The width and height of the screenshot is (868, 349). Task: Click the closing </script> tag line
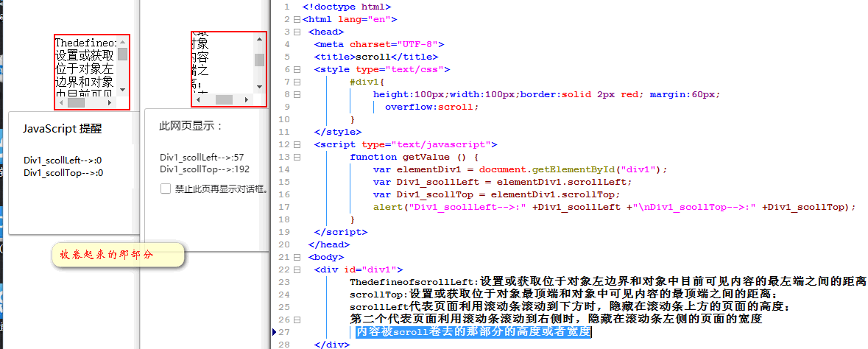point(340,231)
